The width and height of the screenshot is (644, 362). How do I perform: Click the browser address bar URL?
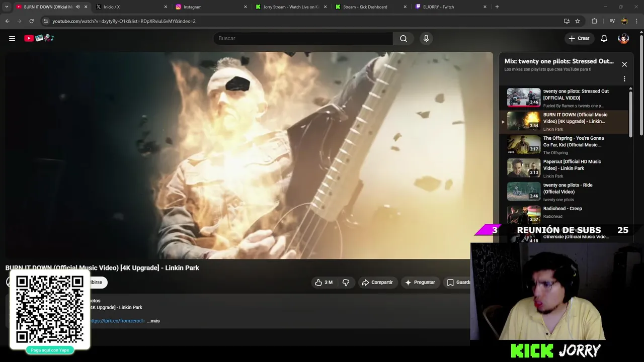124,21
